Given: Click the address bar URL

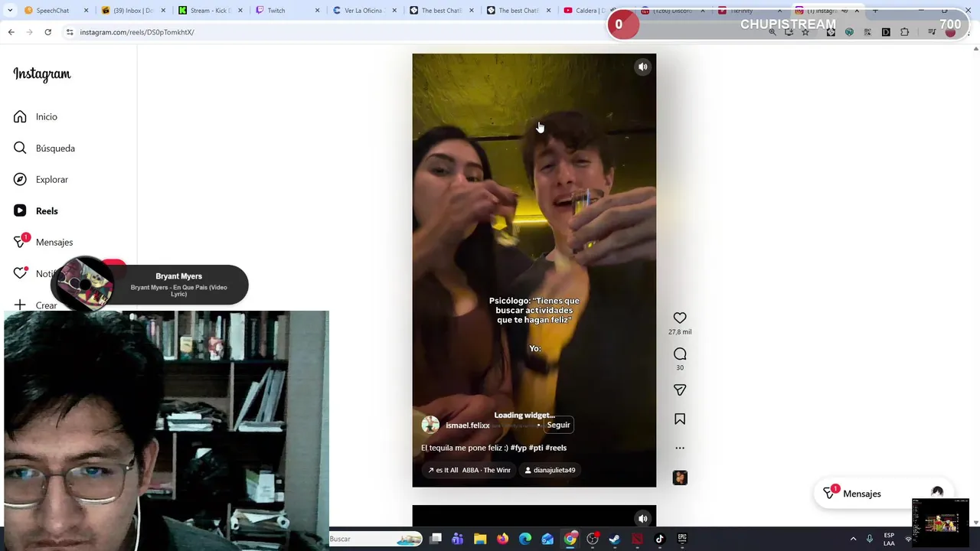Looking at the screenshot, I should (137, 32).
